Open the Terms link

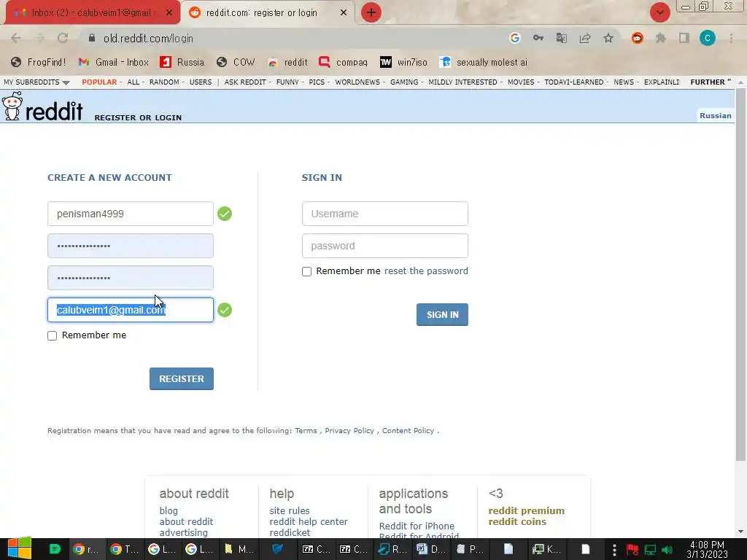pyautogui.click(x=306, y=430)
